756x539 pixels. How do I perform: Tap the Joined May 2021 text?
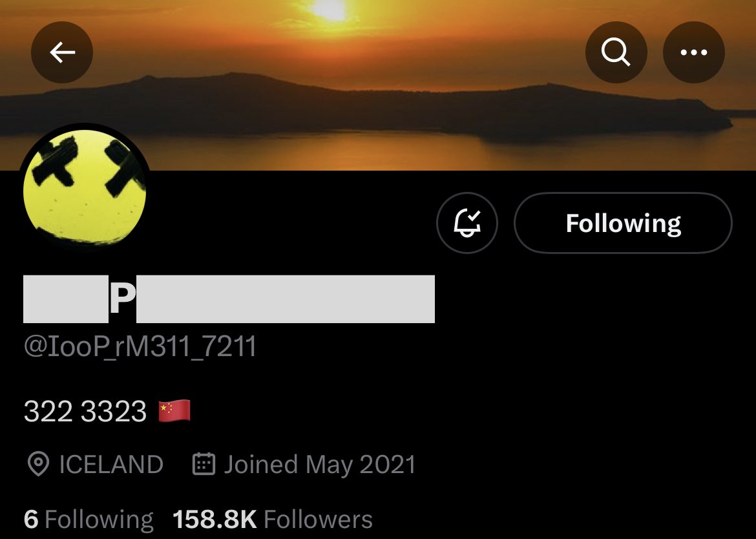tap(320, 465)
